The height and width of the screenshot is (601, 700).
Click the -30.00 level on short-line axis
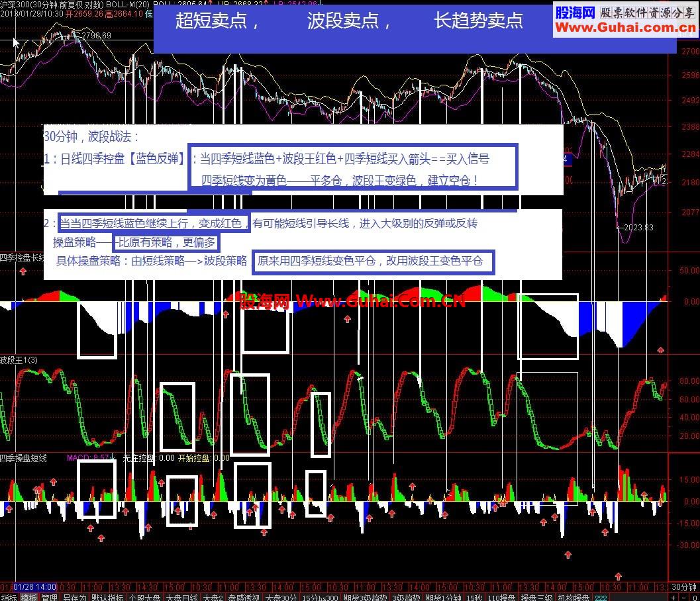coord(689,545)
